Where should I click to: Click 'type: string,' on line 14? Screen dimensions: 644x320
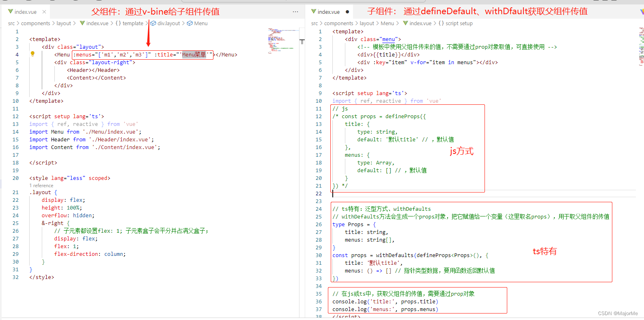tap(377, 132)
